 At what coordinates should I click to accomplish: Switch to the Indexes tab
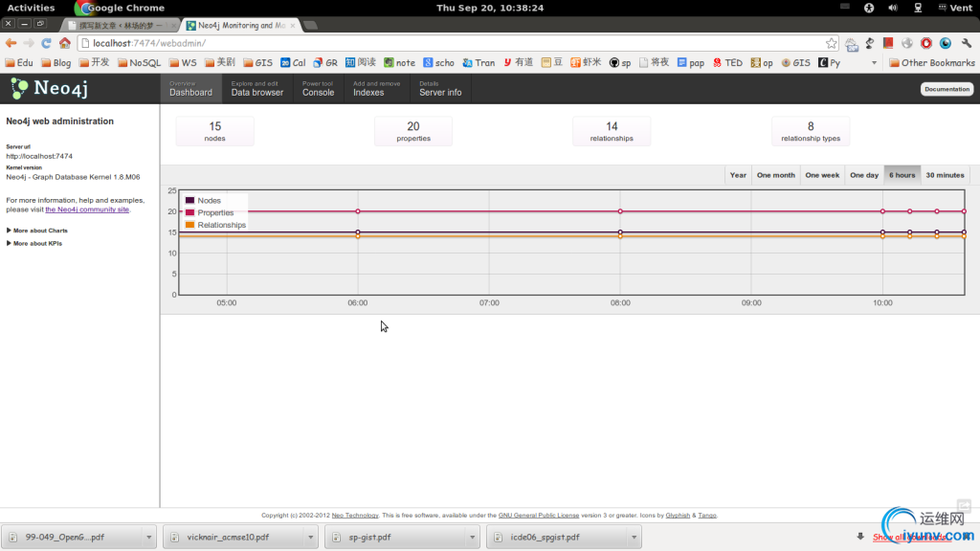coord(376,89)
